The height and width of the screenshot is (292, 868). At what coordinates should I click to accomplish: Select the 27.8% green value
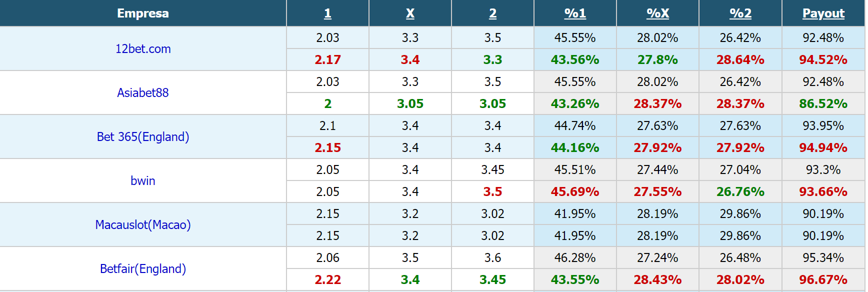coord(657,59)
